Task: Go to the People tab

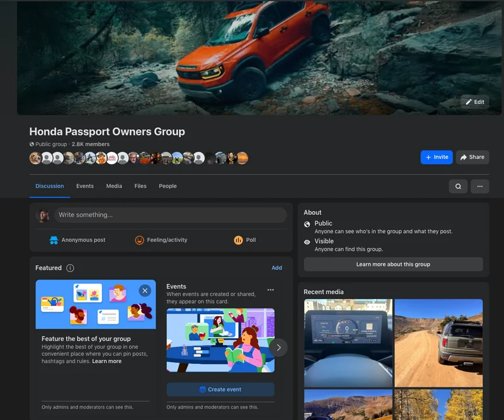Action: tap(168, 186)
